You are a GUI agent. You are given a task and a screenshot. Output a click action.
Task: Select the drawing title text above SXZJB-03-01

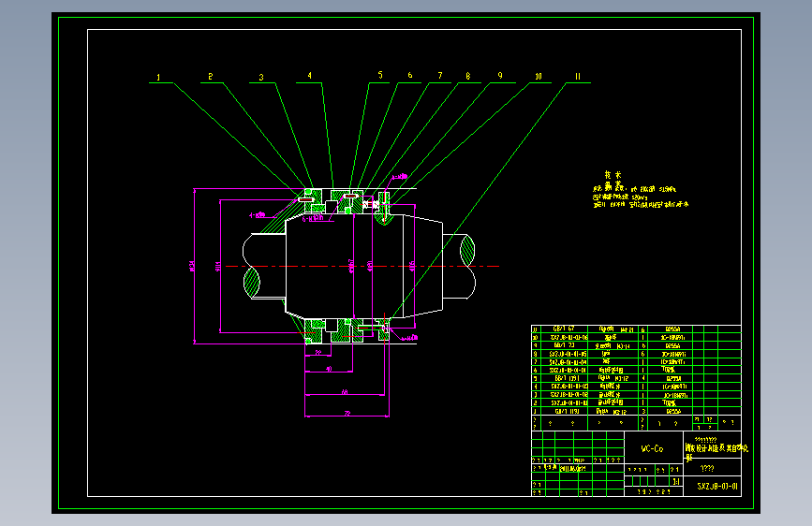pyautogui.click(x=716, y=449)
